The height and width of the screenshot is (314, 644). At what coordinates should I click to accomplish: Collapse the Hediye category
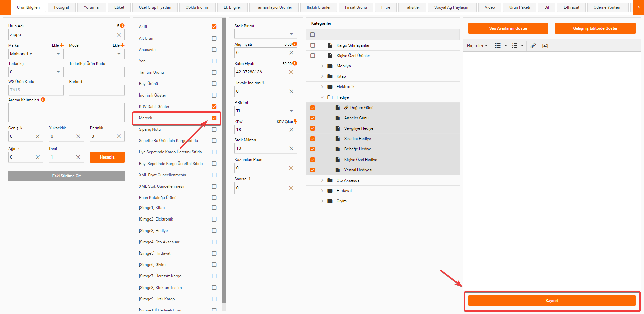tap(322, 97)
